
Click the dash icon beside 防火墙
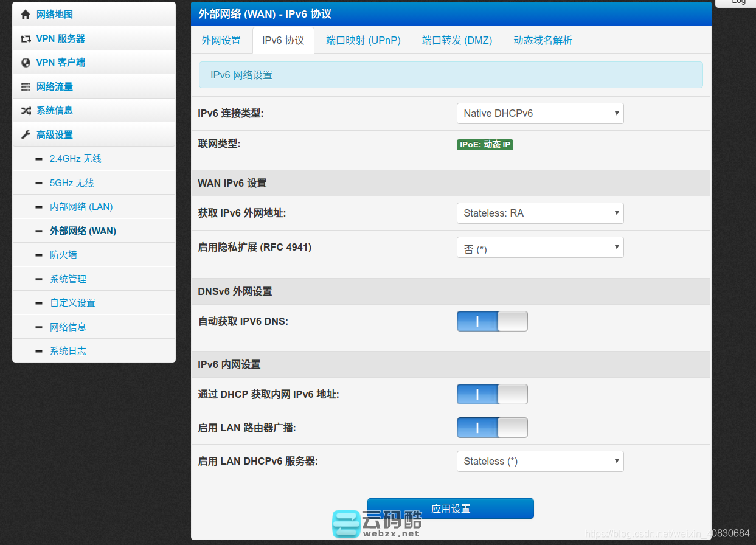[39, 255]
